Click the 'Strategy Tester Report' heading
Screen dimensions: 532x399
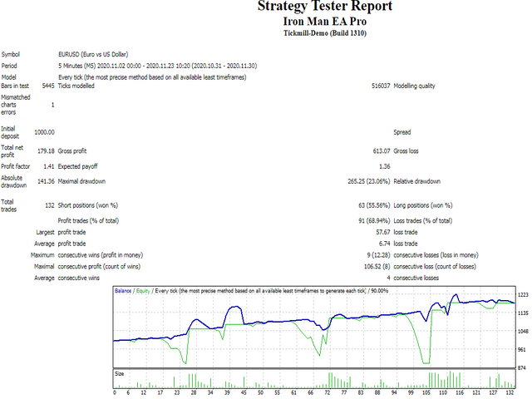tap(325, 6)
